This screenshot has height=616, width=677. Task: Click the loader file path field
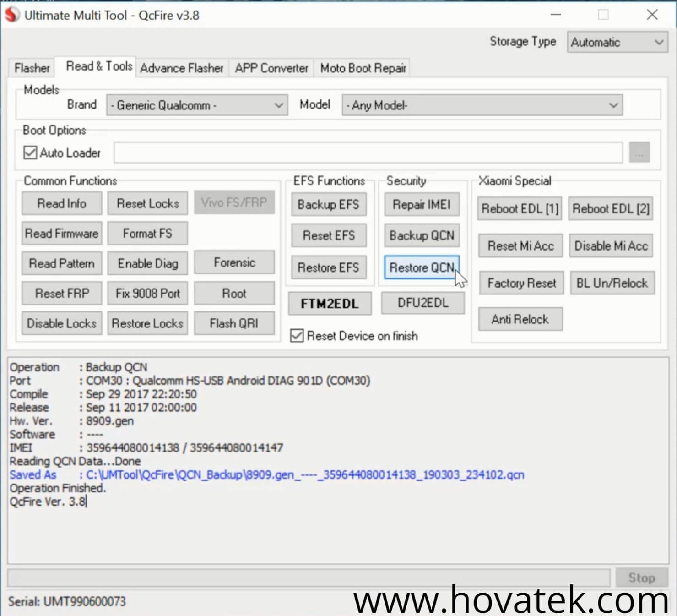(368, 153)
